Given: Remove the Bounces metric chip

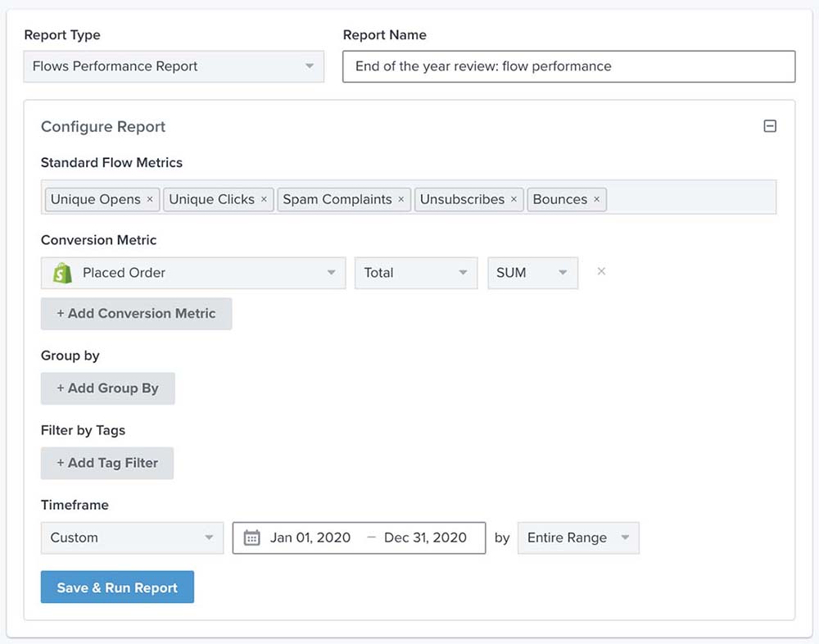Looking at the screenshot, I should (596, 198).
